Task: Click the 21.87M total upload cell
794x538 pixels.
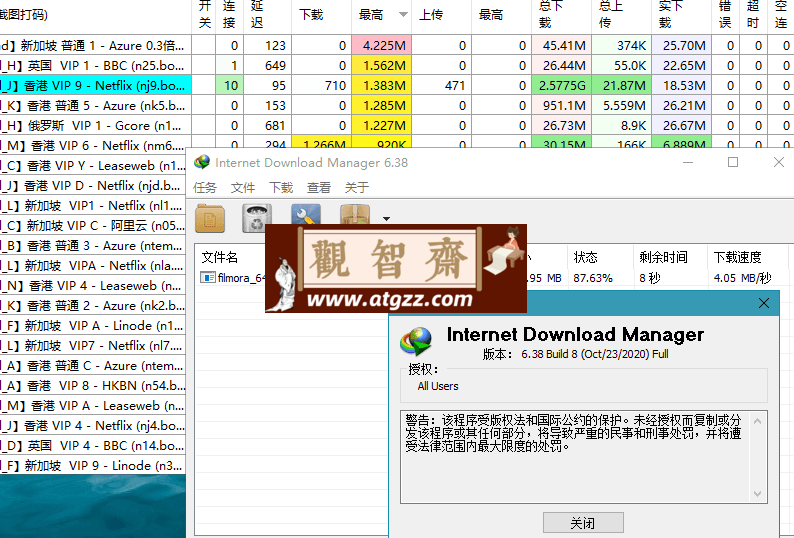Action: click(622, 85)
